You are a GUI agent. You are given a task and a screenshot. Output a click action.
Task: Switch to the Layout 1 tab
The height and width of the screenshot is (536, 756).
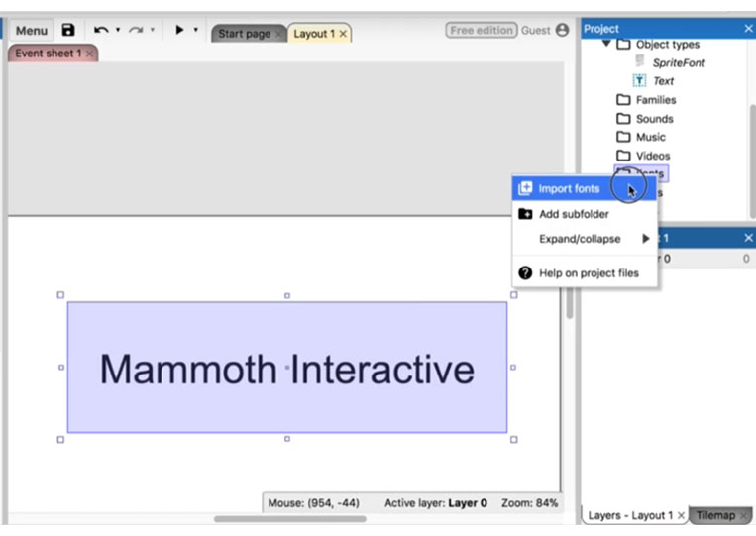[x=314, y=34]
